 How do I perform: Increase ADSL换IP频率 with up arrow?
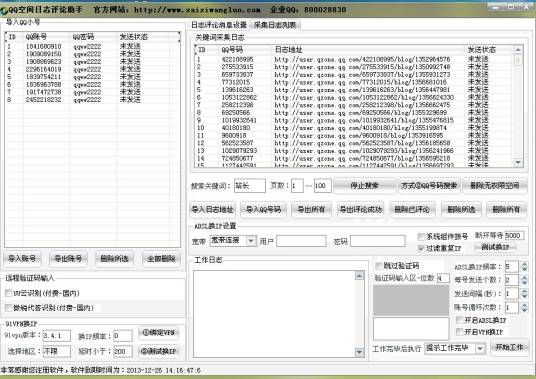[x=524, y=264]
